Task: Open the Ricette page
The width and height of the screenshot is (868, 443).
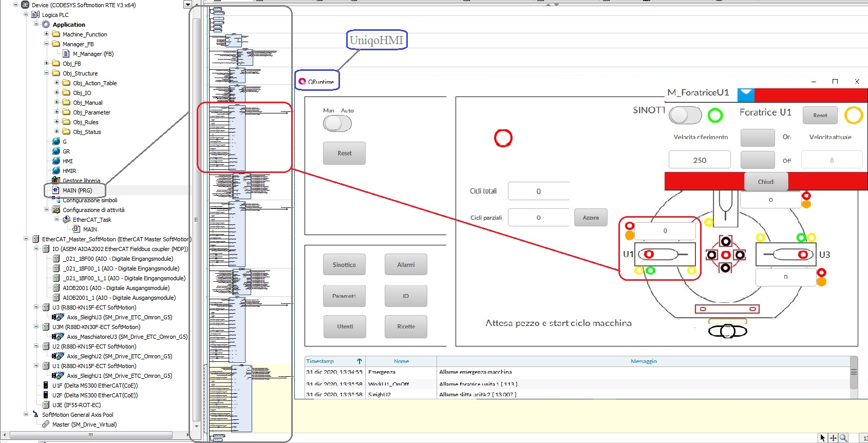Action: click(x=406, y=326)
